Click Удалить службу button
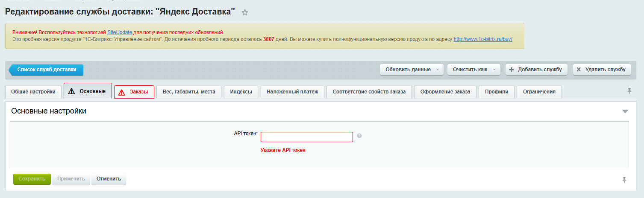This screenshot has height=198, width=644. pyautogui.click(x=602, y=70)
